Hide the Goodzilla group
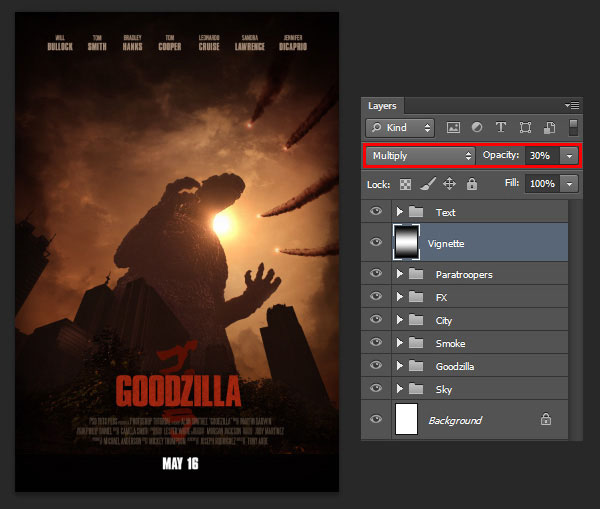 pyautogui.click(x=376, y=365)
